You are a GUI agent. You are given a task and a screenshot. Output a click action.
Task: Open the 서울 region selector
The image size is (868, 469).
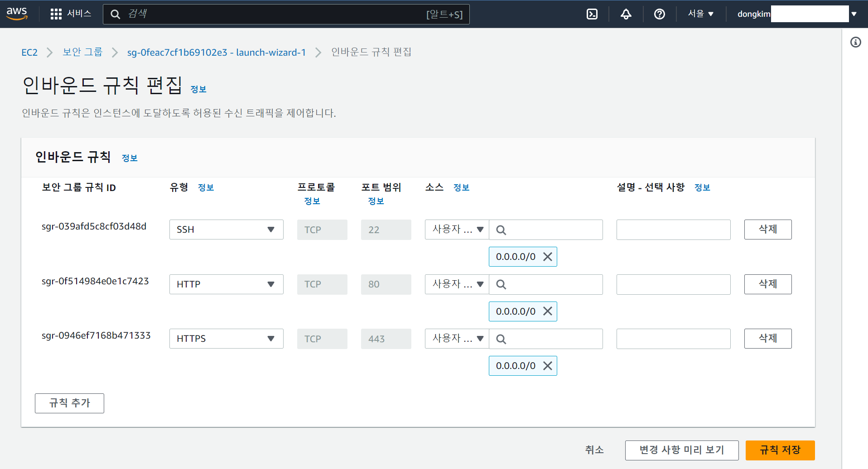pos(699,14)
